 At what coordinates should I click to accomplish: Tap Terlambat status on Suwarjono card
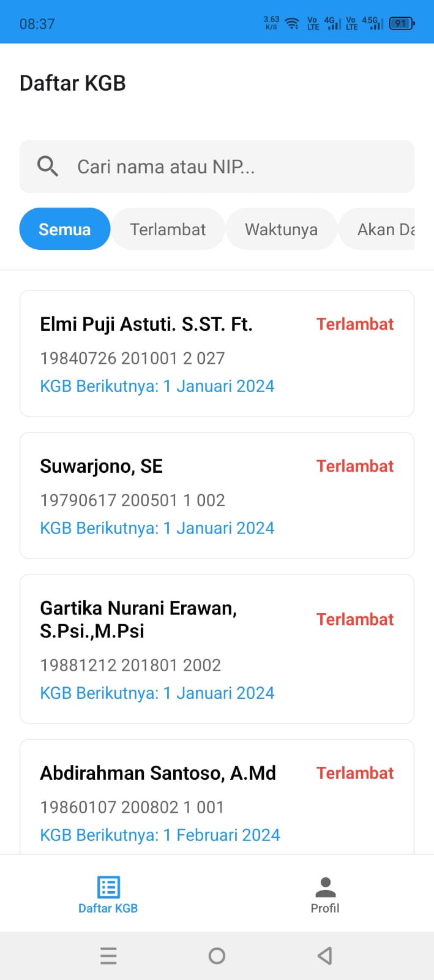coord(355,466)
